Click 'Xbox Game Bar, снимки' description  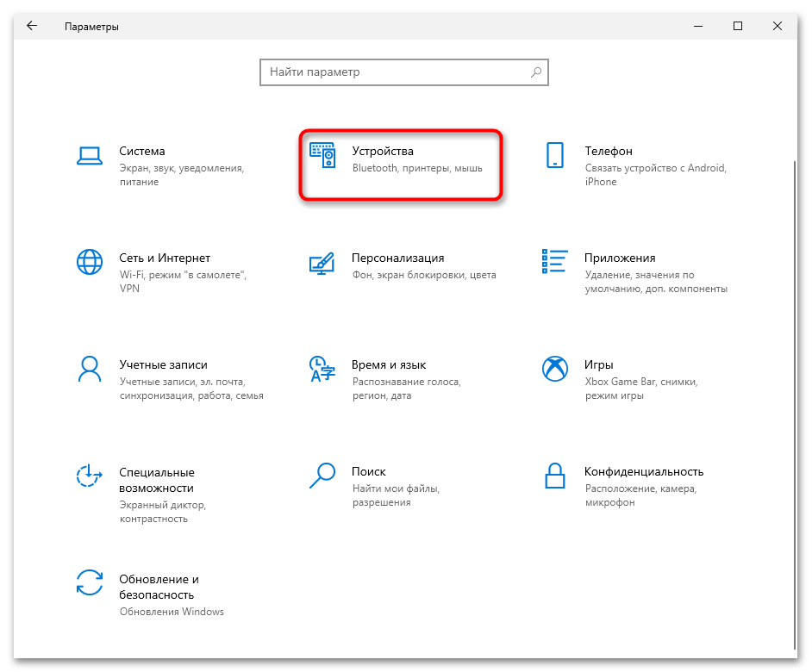click(641, 389)
